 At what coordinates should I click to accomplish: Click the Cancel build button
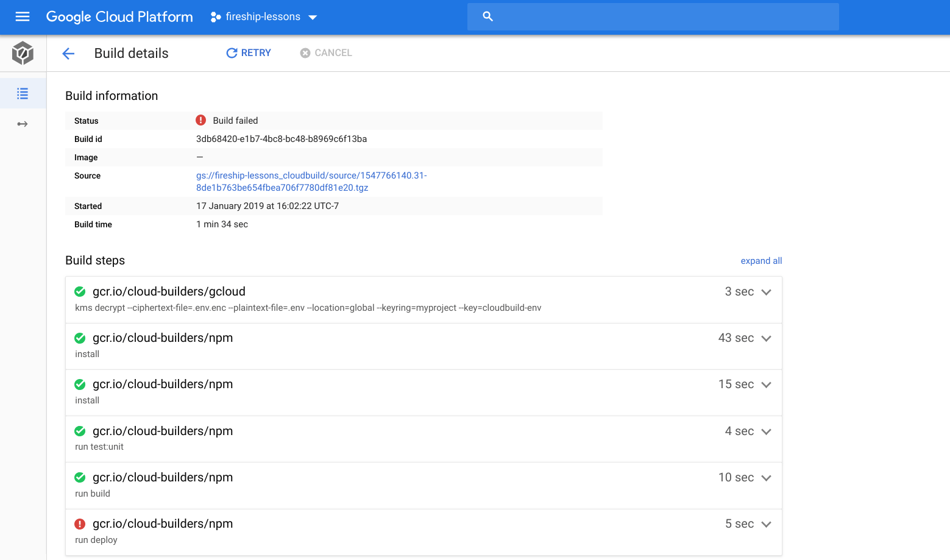326,53
